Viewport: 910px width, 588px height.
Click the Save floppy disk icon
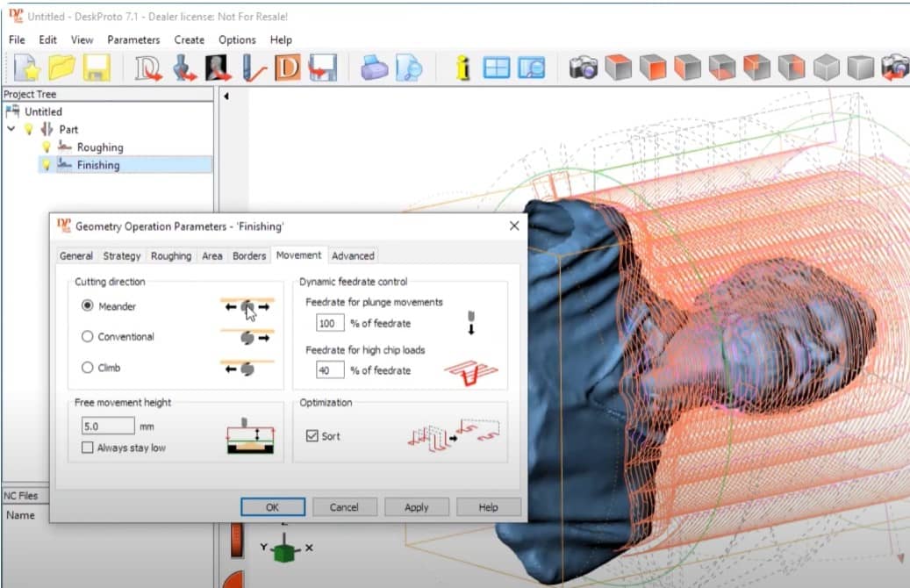pyautogui.click(x=95, y=68)
